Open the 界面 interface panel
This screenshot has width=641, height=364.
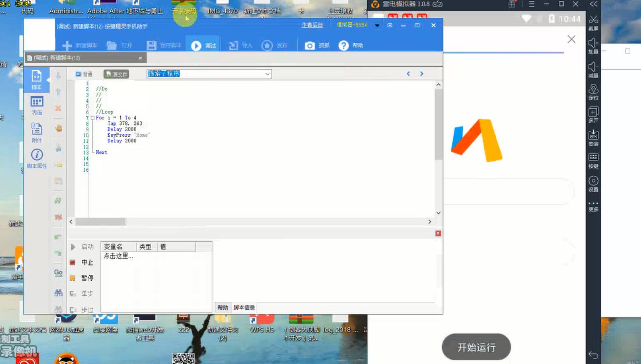(37, 105)
